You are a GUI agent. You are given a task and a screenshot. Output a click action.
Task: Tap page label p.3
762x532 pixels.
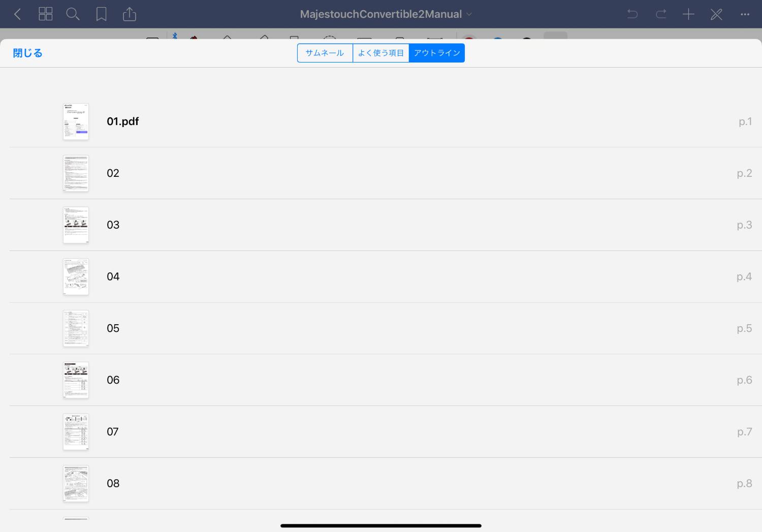tap(745, 226)
